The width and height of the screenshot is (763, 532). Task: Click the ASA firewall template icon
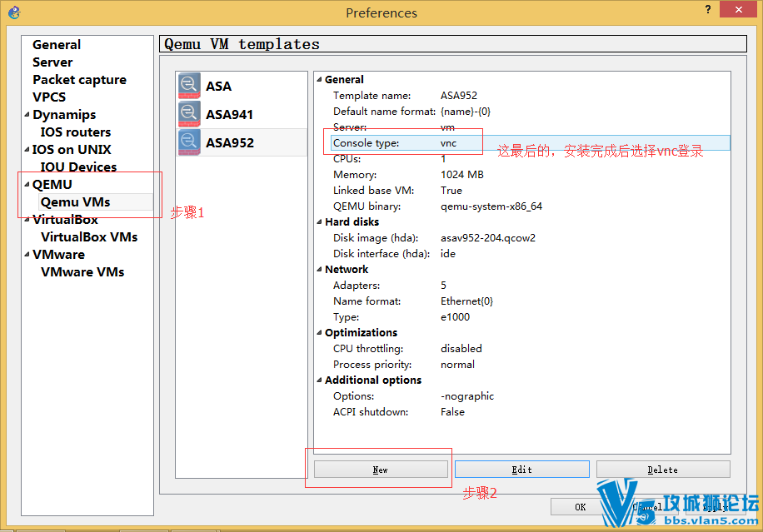tap(189, 86)
